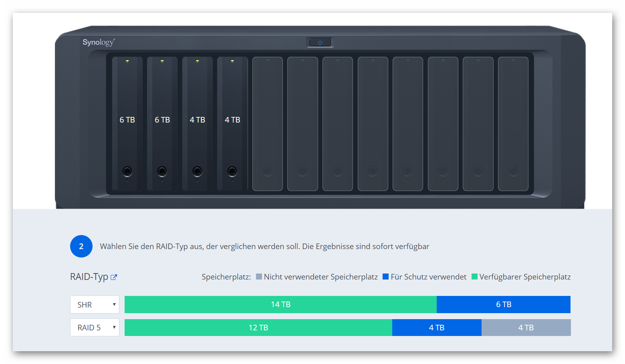Image resolution: width=625 pixels, height=364 pixels.
Task: Select the second 6 TB drive bay
Action: click(x=162, y=120)
